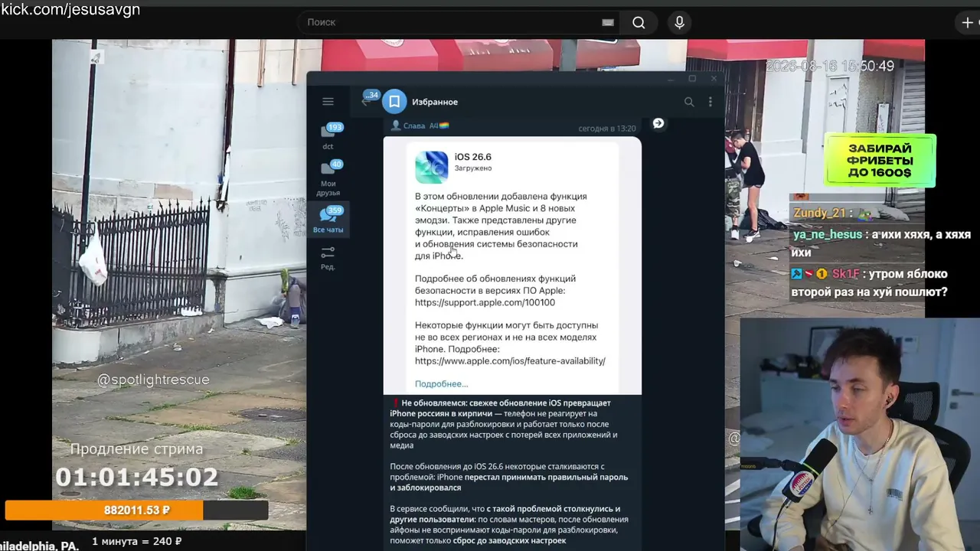980x551 pixels.
Task: Open the three-dot chat options menu
Action: tap(710, 102)
